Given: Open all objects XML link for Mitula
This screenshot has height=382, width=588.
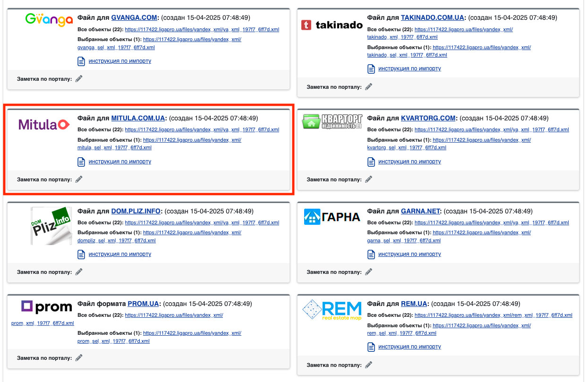Looking at the screenshot, I should tap(202, 130).
